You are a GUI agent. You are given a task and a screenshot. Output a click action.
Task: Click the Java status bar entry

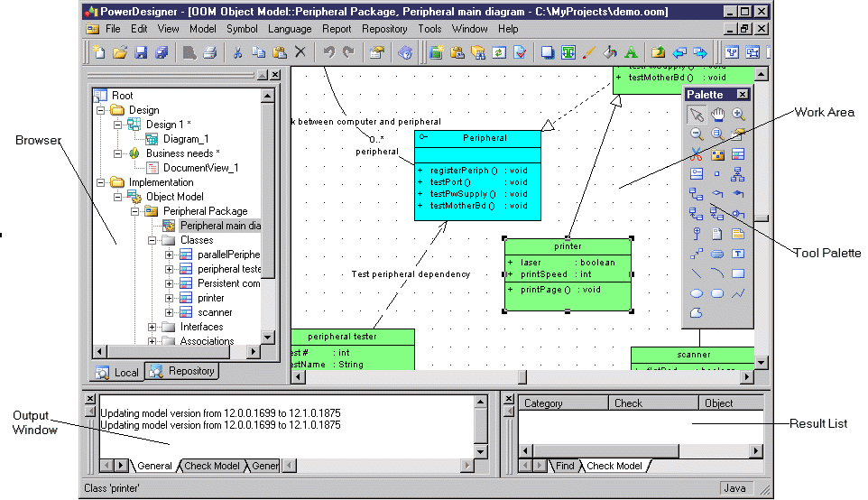(x=734, y=488)
